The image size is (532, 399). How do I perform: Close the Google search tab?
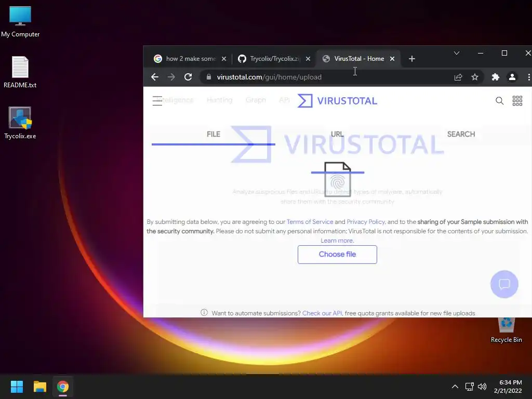[224, 59]
